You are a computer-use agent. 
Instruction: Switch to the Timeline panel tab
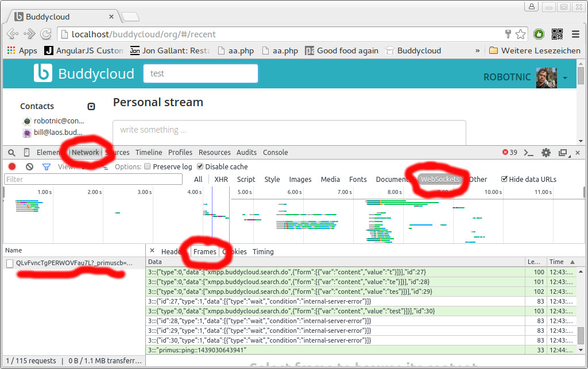click(149, 153)
